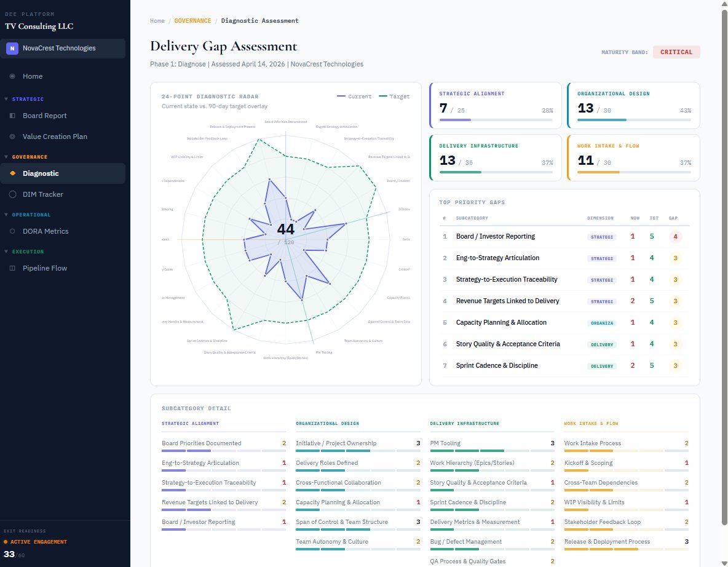
Task: Click the Delivery Infrastructure score card
Action: (x=496, y=157)
